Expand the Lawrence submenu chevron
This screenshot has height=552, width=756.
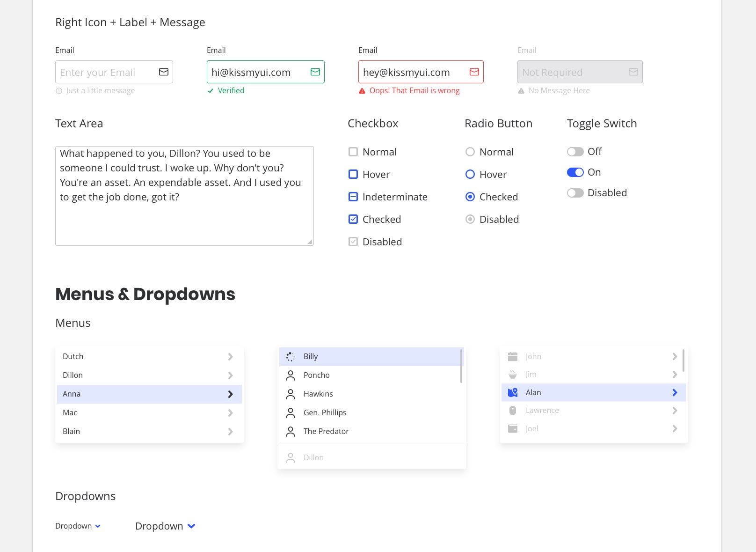[x=675, y=411]
